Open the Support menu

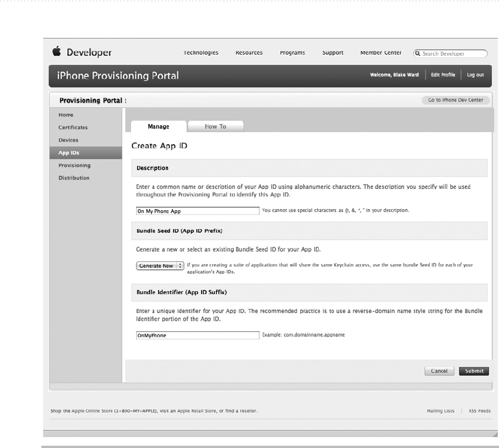click(332, 52)
